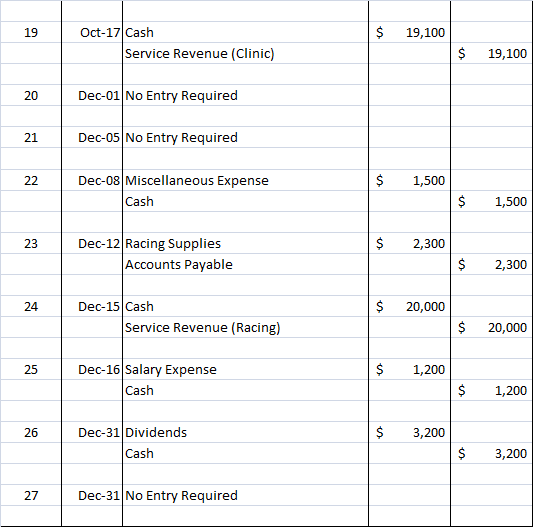
Task: Select the 3,200 debit for Dividends
Action: [410, 432]
